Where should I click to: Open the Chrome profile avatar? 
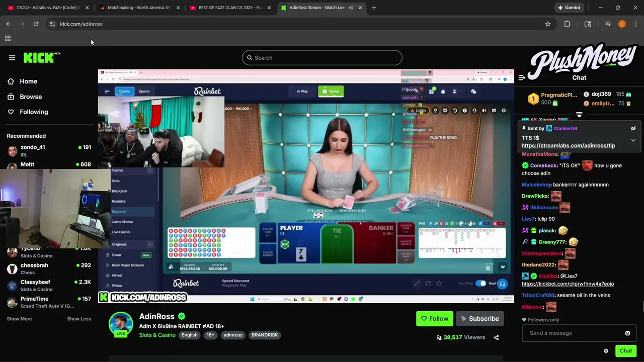click(x=622, y=24)
